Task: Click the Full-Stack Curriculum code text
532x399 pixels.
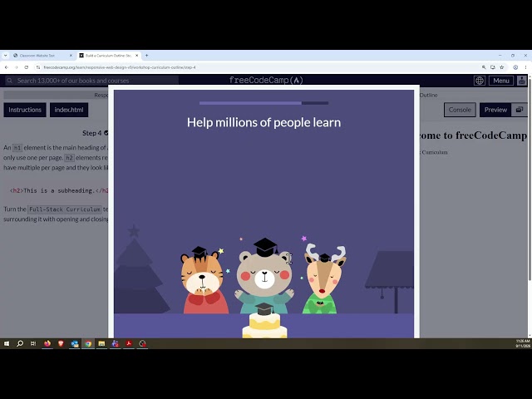Action: pyautogui.click(x=65, y=209)
